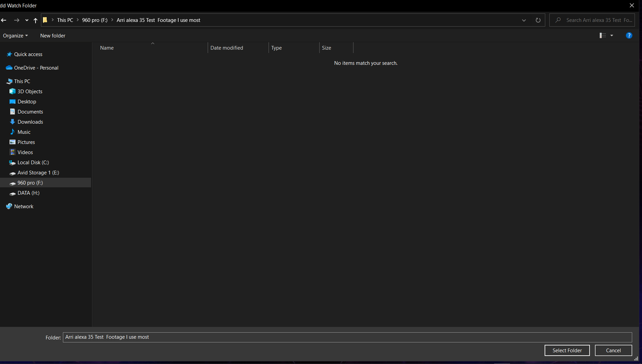Open the blue Help icon

point(629,36)
